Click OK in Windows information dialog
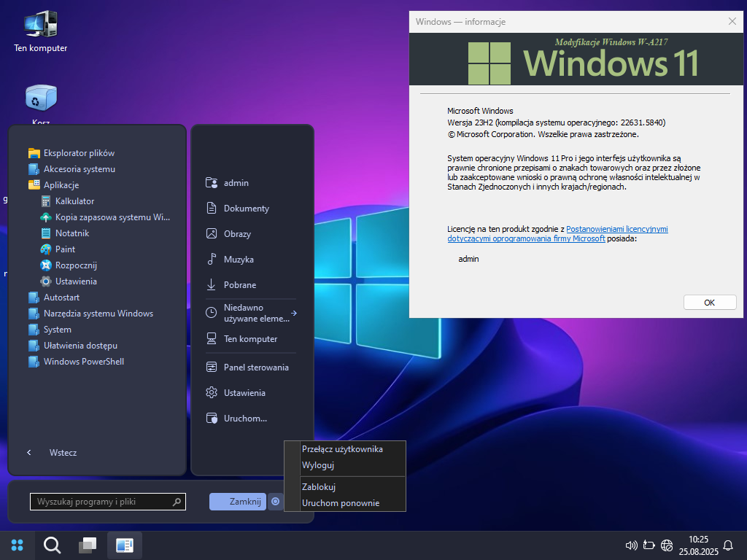Screen dimensions: 747x560 click(x=709, y=302)
